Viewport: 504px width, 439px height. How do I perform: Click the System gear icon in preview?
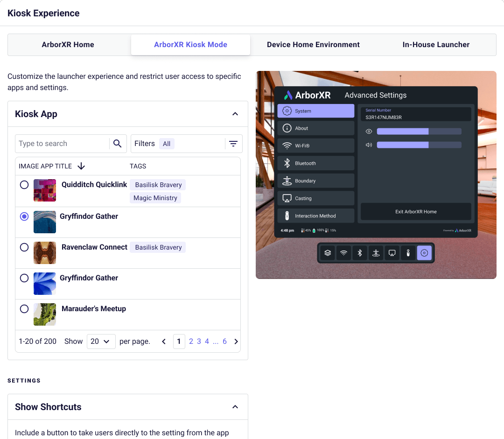click(287, 111)
